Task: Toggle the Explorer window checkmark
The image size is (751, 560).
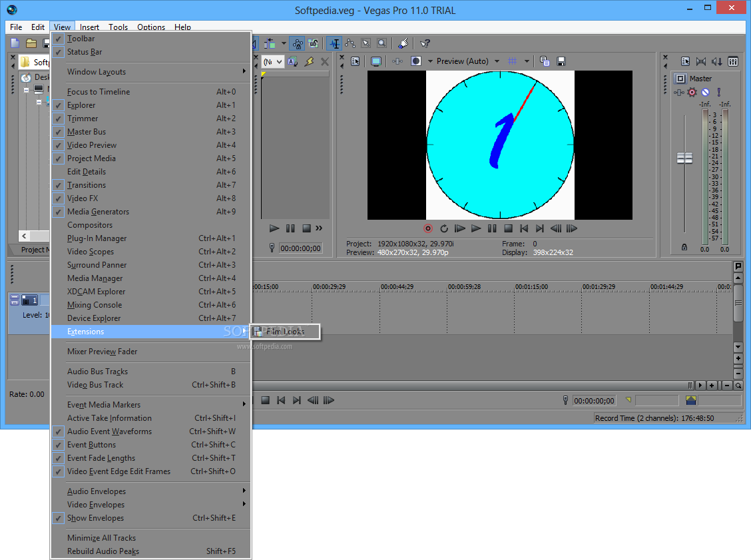Action: tap(59, 105)
